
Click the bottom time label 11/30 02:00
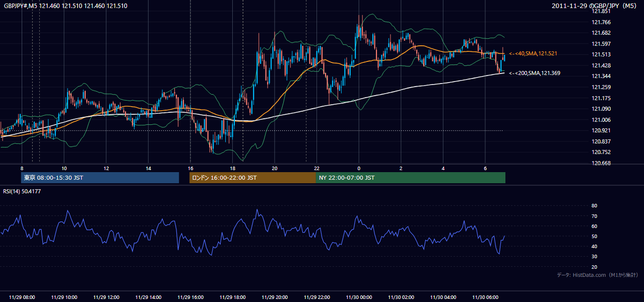coord(401,297)
